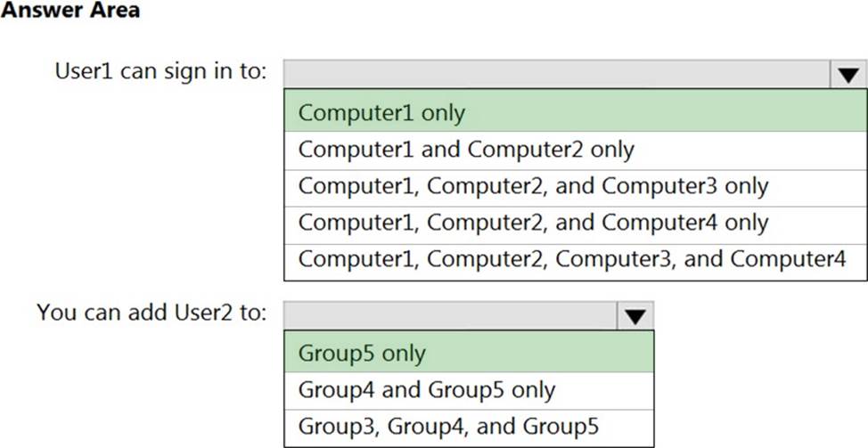Click the 'User1 can sign in to:' label

click(x=160, y=71)
